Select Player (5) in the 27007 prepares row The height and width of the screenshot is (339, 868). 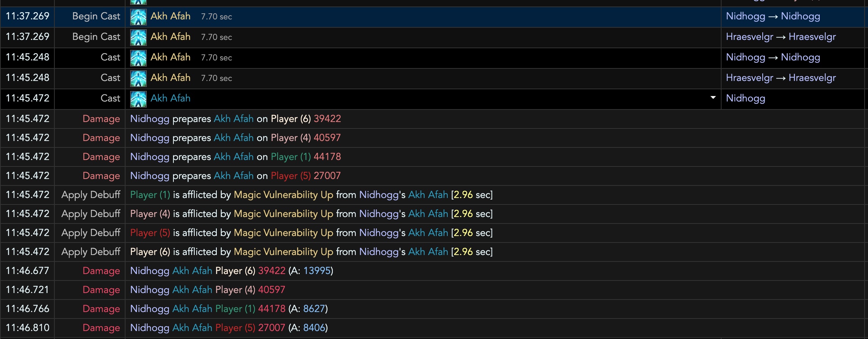point(291,176)
